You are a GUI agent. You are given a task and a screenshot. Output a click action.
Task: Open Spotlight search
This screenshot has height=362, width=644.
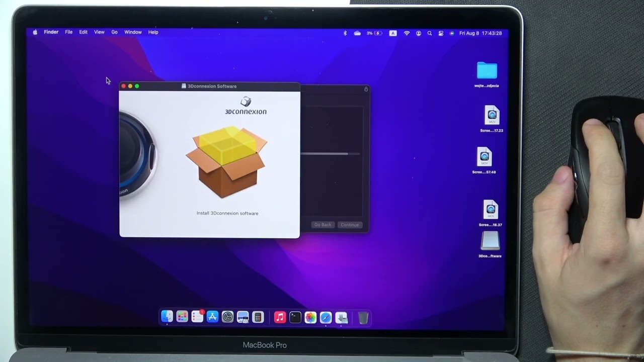coord(429,33)
